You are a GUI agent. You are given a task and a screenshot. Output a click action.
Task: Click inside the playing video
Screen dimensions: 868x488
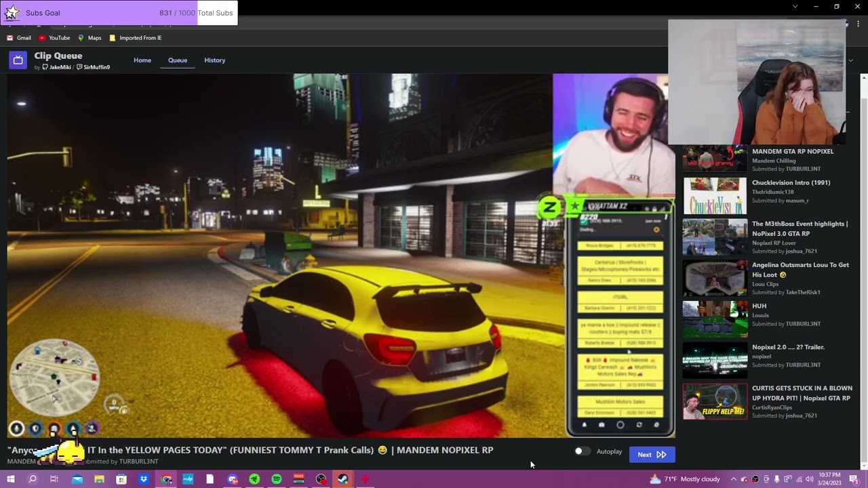click(x=341, y=256)
